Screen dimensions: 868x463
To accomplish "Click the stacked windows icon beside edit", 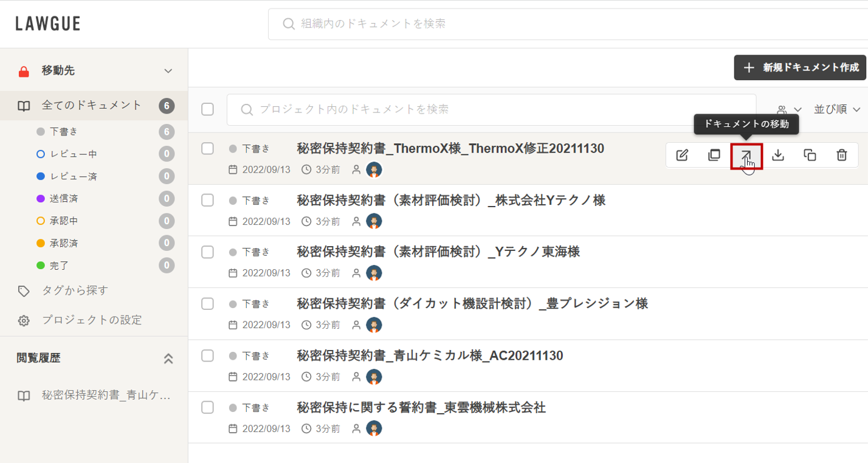I will 714,155.
